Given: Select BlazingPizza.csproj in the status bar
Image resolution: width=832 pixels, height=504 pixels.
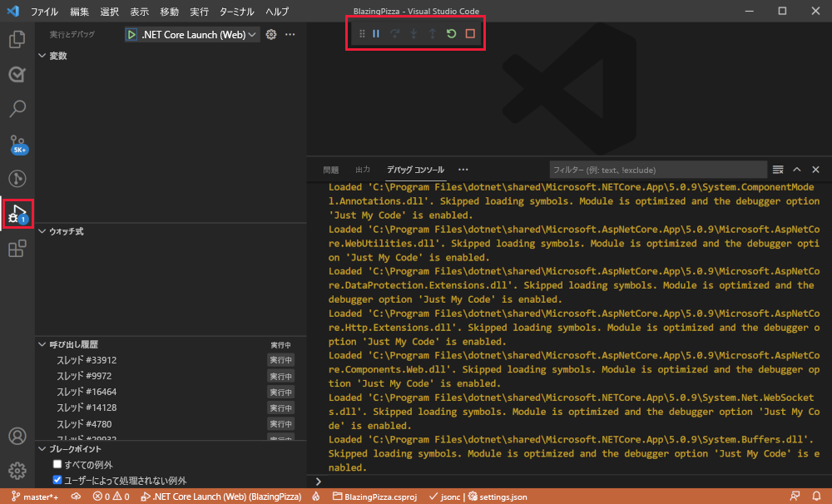Looking at the screenshot, I should (374, 497).
